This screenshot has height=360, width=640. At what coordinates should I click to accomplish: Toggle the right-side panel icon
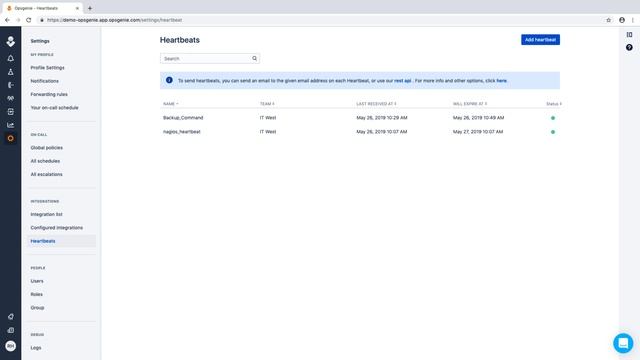pos(629,35)
